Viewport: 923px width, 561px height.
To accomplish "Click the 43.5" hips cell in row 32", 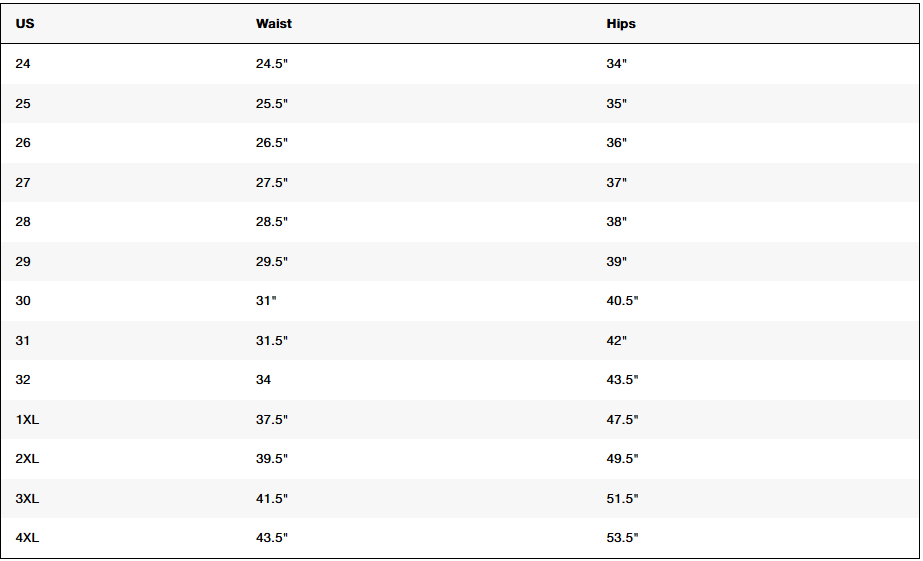I will click(x=622, y=380).
